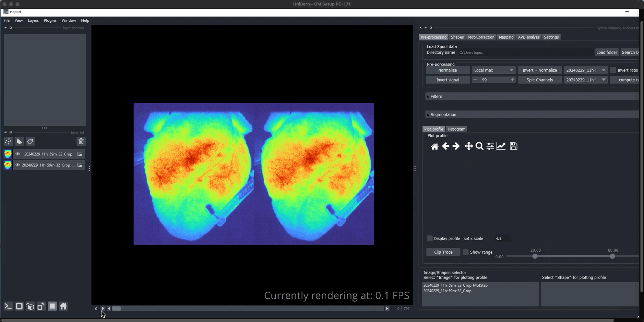Switch to the Histogram tab
The image size is (644, 322).
click(456, 129)
